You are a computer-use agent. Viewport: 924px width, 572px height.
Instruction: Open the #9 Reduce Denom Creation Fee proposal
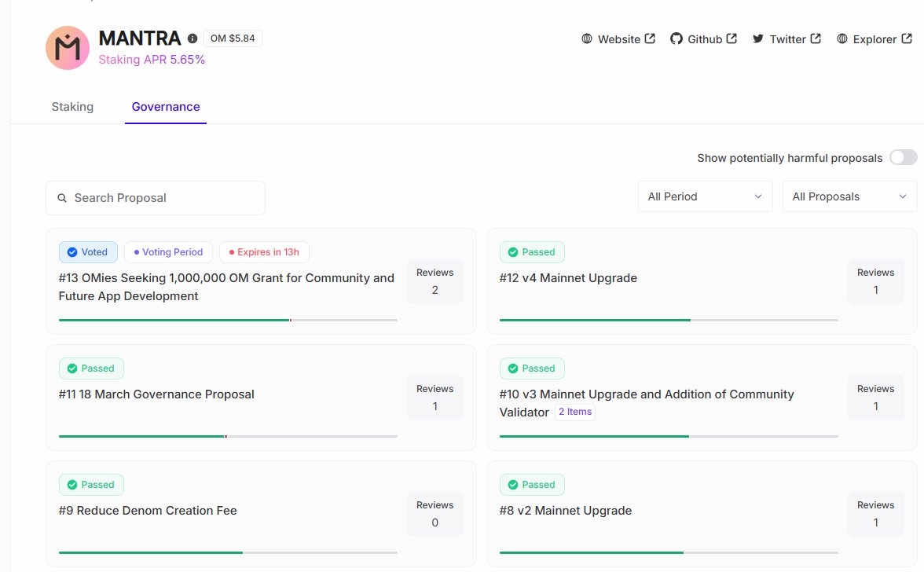148,511
